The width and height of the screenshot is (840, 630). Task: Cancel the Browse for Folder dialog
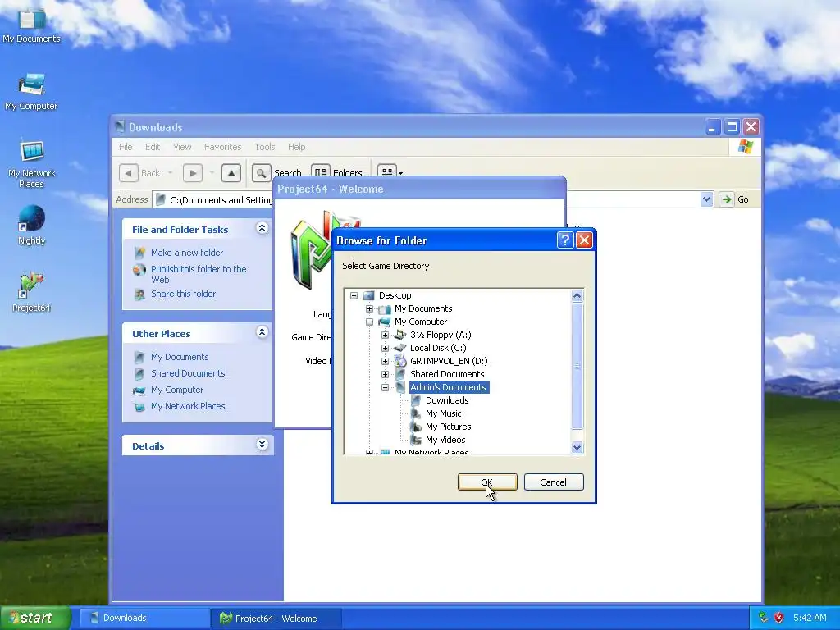[554, 482]
